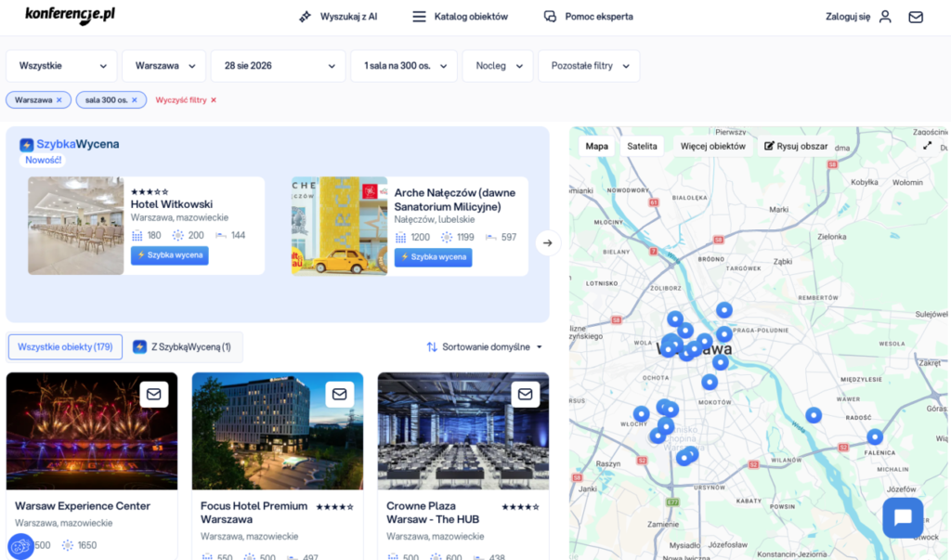Click map pin near Radość
The height and width of the screenshot is (560, 951).
click(x=814, y=415)
